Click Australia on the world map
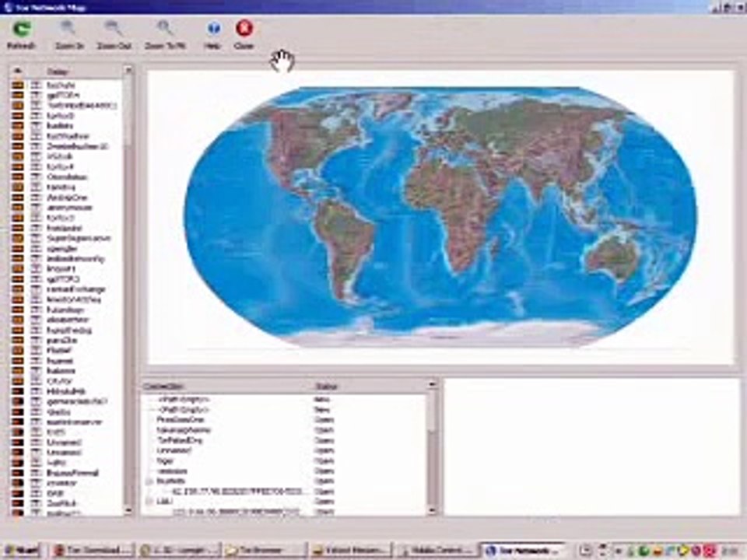Viewport: 747px width, 560px height. (x=612, y=257)
